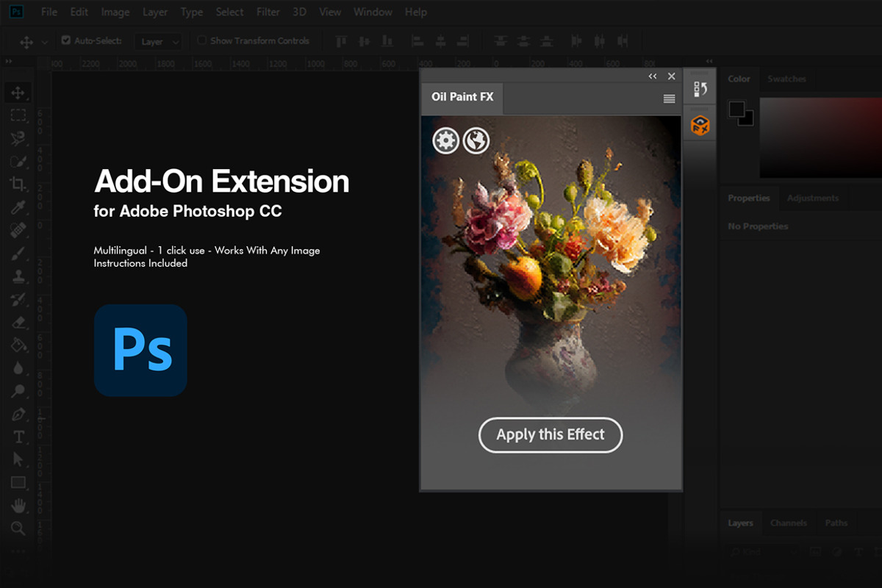Open the Type menu
The height and width of the screenshot is (588, 882).
point(192,12)
